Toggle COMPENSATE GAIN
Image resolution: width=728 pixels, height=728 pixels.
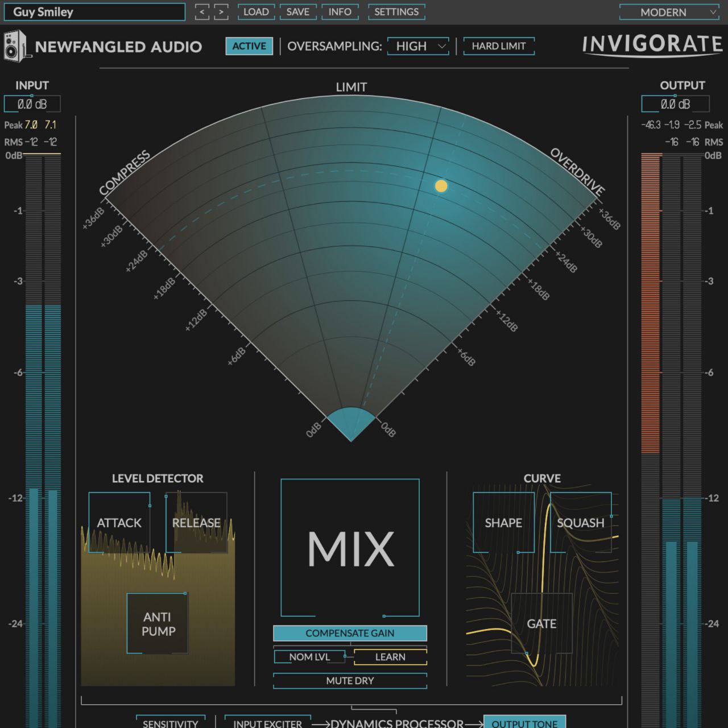350,633
